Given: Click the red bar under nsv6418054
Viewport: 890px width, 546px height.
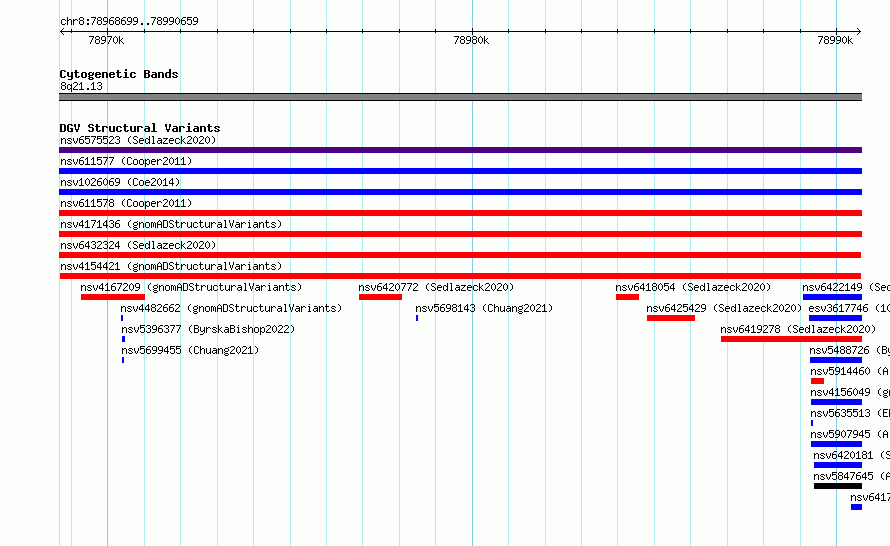Looking at the screenshot, I should pos(627,297).
